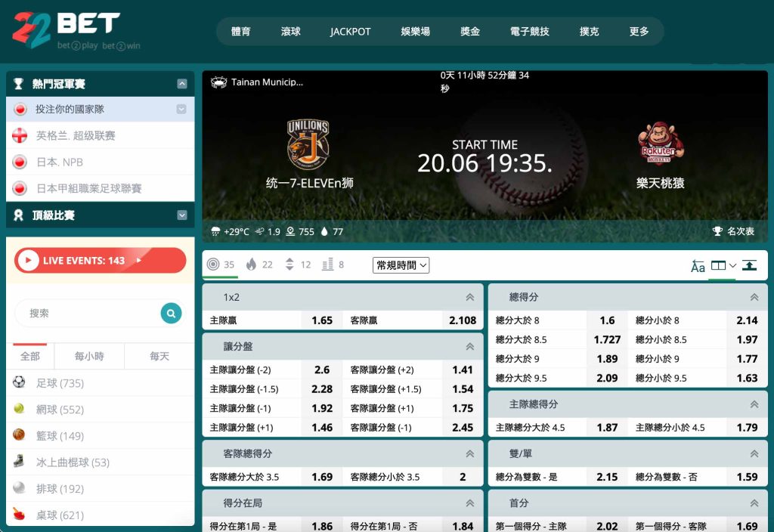Click the stadium icon next to Tainan Municip...
This screenshot has height=532, width=774.
[218, 82]
